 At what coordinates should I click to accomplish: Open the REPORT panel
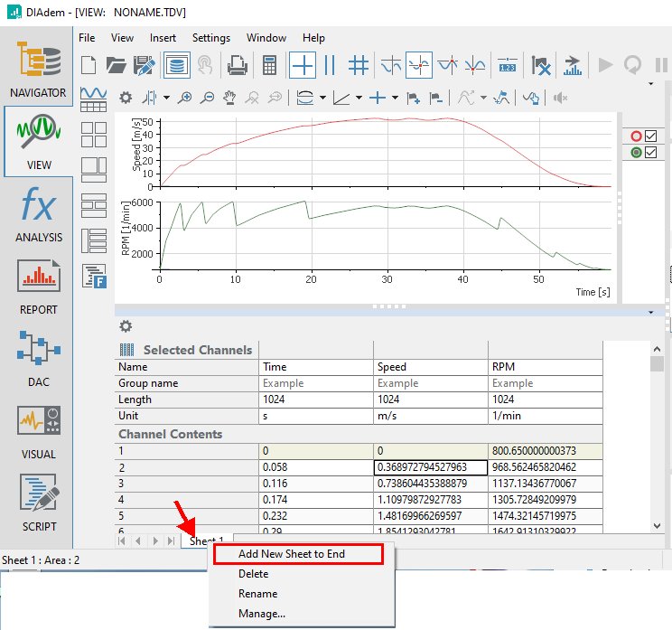[37, 286]
